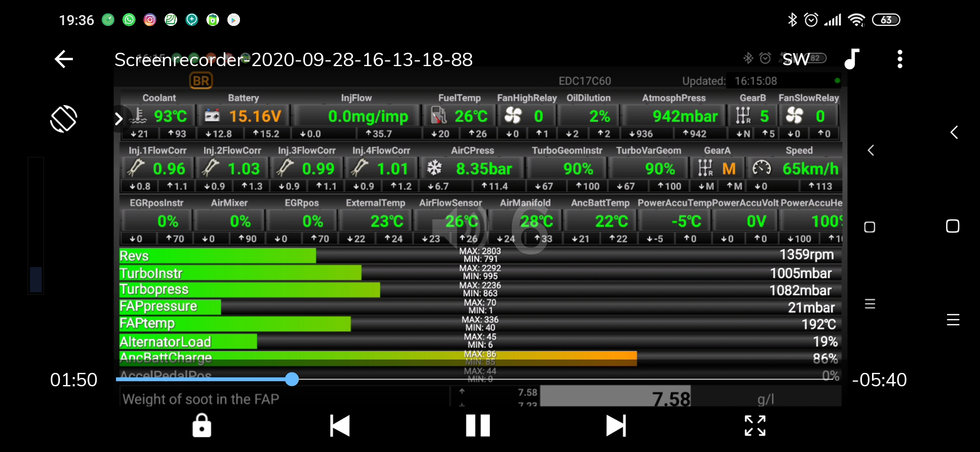Skip to next video

point(616,426)
